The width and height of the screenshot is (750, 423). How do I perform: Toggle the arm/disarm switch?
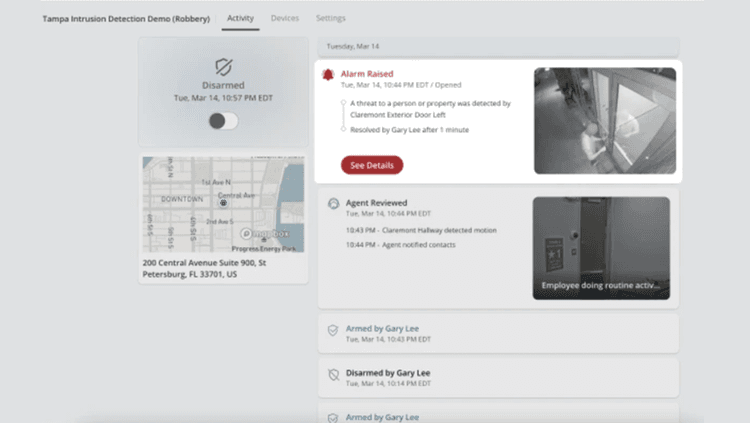(223, 121)
